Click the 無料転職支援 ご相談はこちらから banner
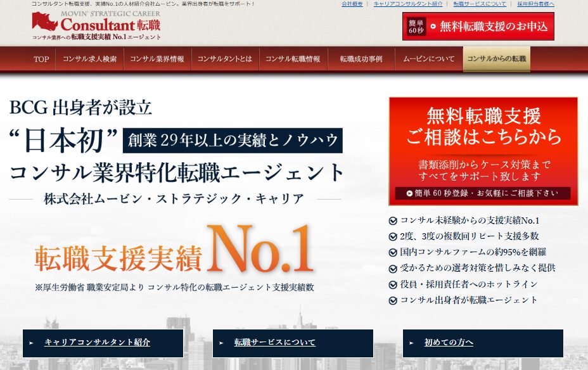Image resolution: width=588 pixels, height=370 pixels. [483, 151]
